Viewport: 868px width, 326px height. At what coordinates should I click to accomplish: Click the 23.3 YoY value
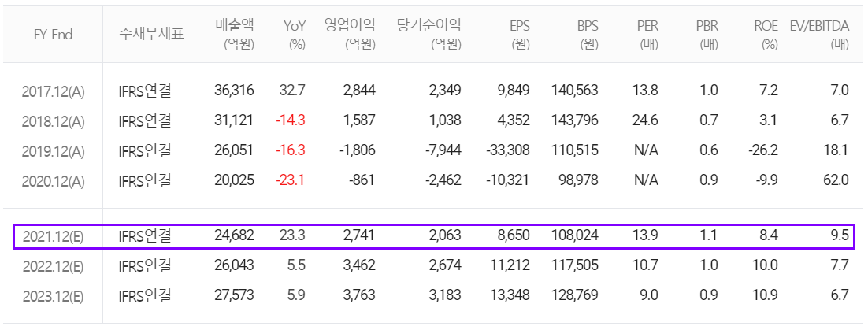point(294,236)
